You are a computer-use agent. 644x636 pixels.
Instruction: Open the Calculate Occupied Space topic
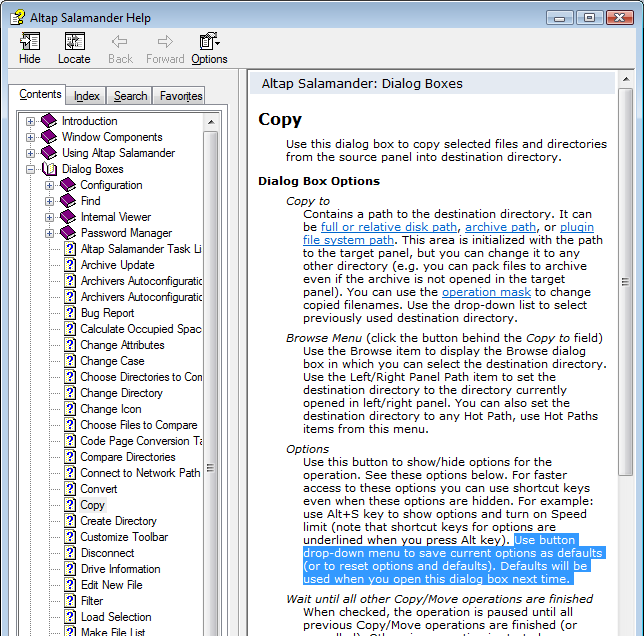[141, 329]
